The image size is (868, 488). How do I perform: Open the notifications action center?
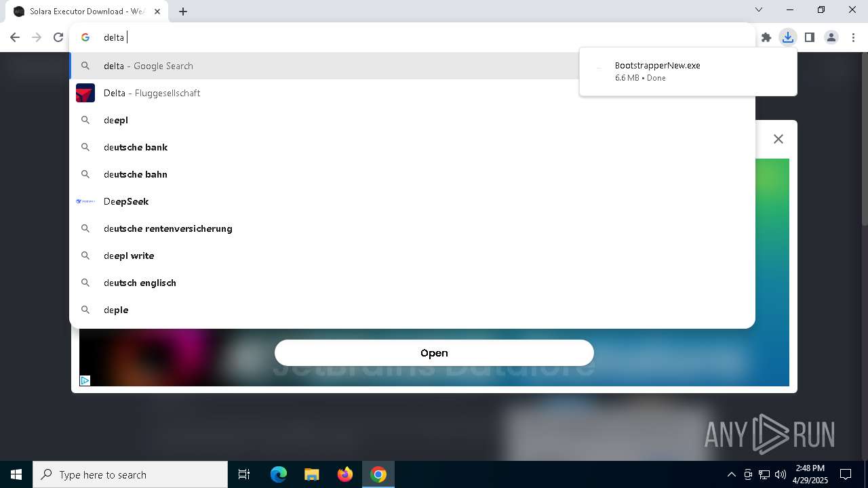[x=846, y=474]
